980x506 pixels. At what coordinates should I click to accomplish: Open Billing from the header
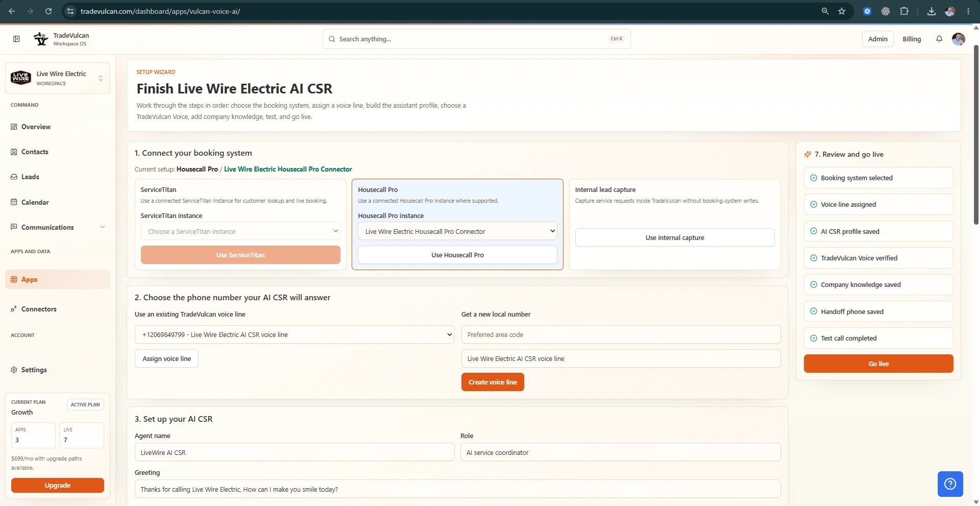coord(912,39)
